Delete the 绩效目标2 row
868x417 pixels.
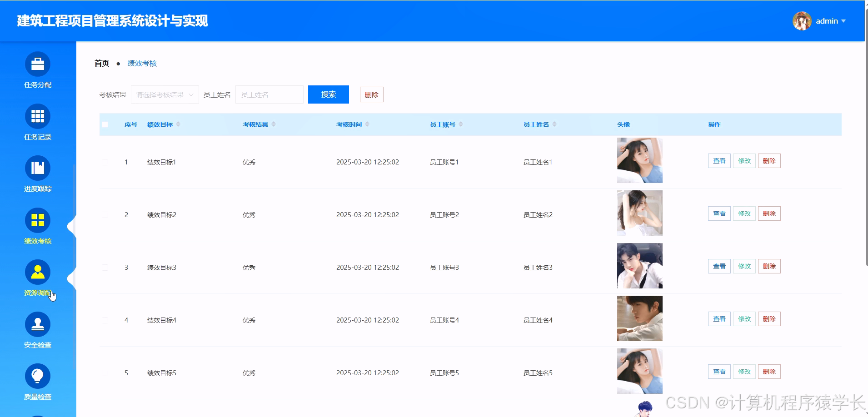(x=769, y=213)
